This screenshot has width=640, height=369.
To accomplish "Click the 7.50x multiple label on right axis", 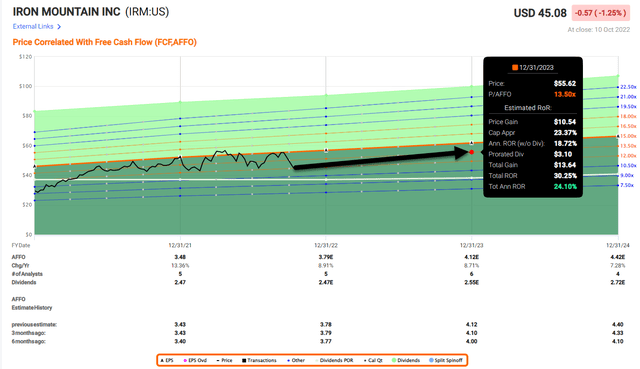I will (x=627, y=185).
